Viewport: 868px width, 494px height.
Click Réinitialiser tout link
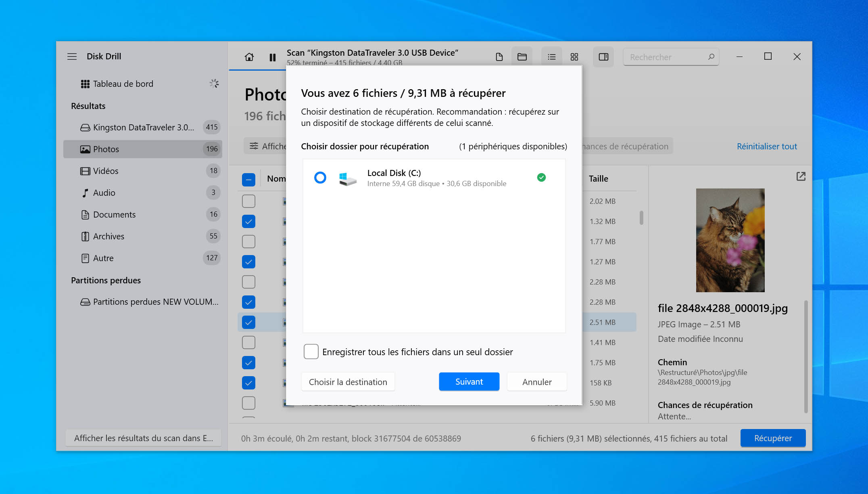[x=767, y=147]
